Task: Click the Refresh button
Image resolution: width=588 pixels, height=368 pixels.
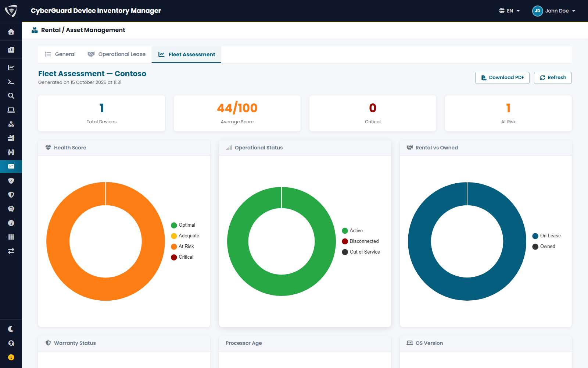Action: pos(553,78)
